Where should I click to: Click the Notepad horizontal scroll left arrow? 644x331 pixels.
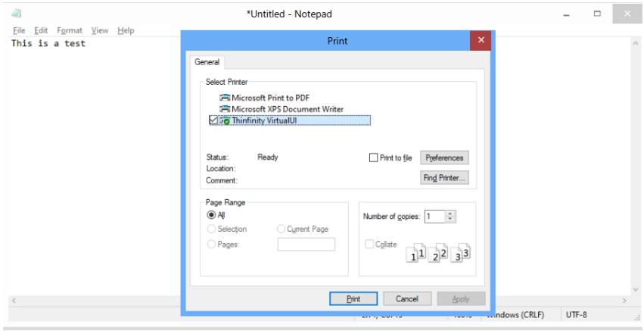(x=14, y=301)
